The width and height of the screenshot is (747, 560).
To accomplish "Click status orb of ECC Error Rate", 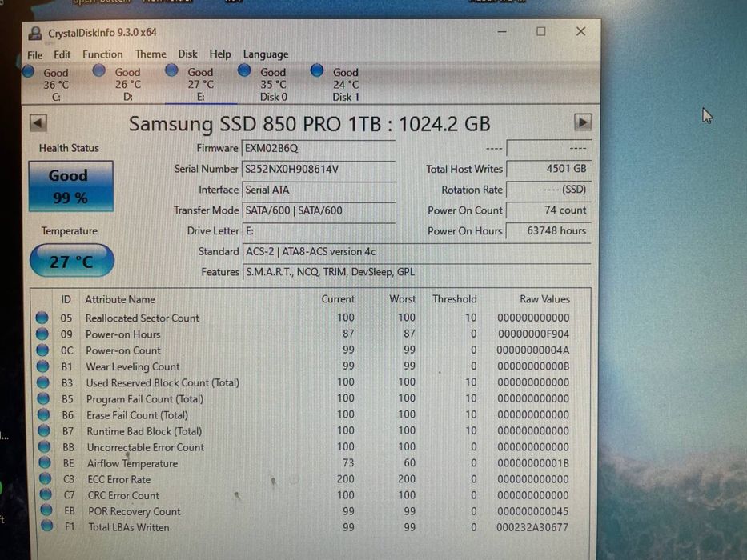I will coord(46,478).
